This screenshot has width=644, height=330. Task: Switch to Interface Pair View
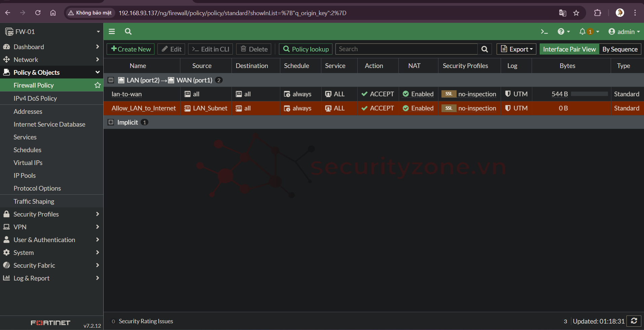(569, 49)
